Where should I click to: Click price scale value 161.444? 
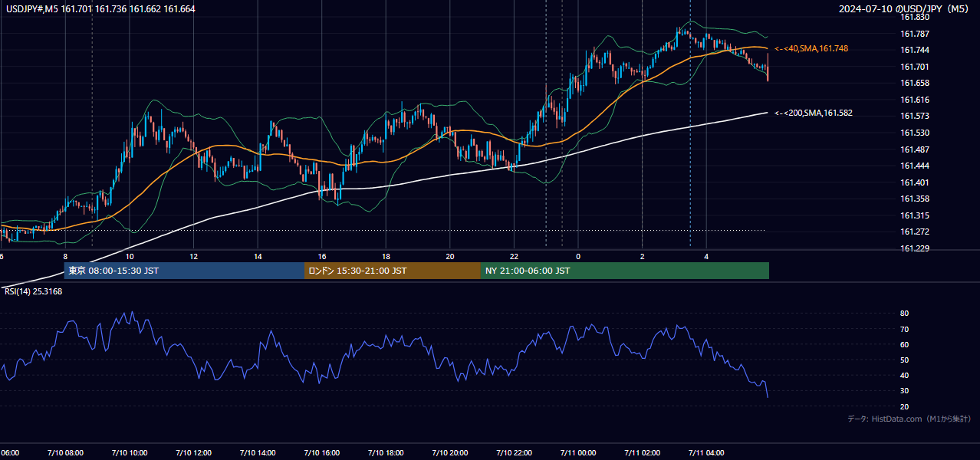tap(915, 166)
